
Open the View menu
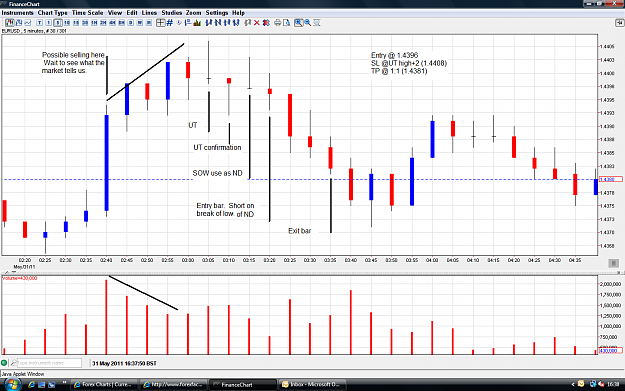pyautogui.click(x=115, y=13)
